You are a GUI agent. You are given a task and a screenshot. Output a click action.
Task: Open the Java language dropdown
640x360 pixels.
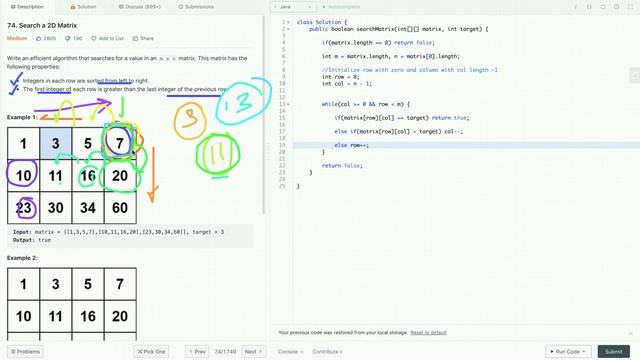pyautogui.click(x=293, y=7)
